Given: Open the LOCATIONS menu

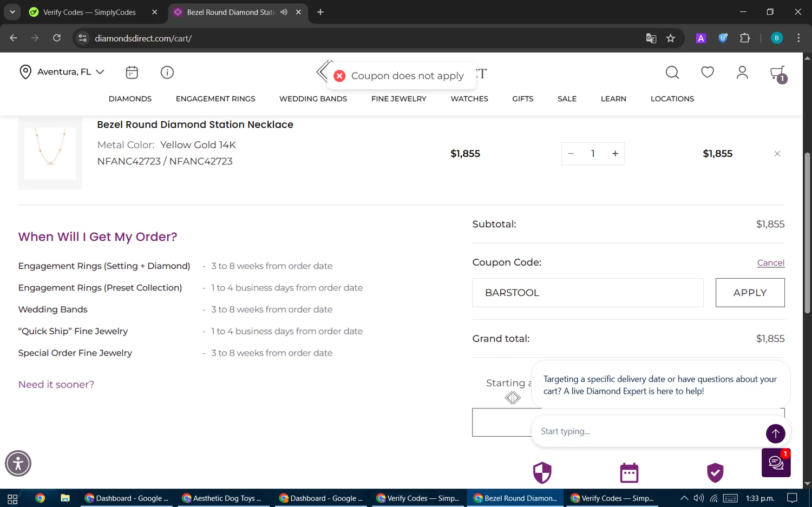Looking at the screenshot, I should [672, 98].
